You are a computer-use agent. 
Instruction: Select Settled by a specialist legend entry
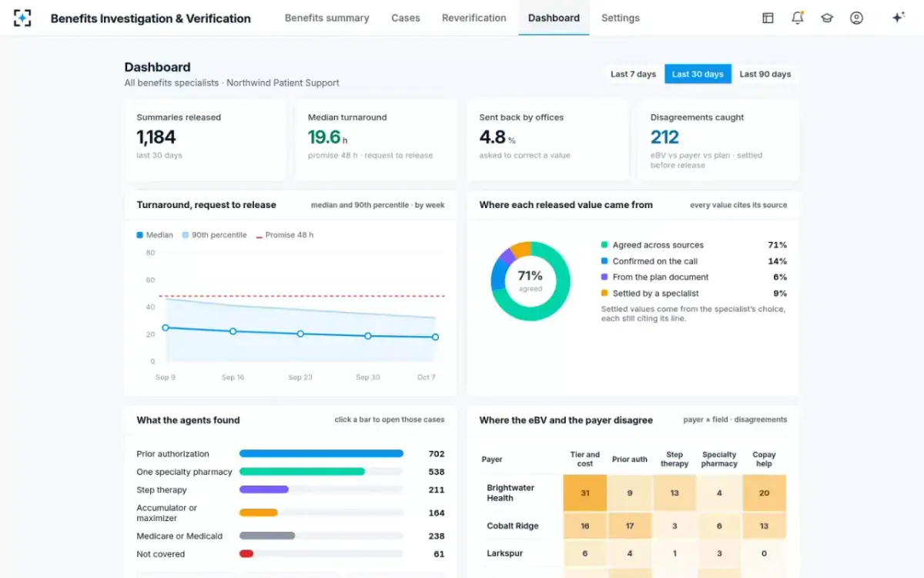(x=694, y=294)
